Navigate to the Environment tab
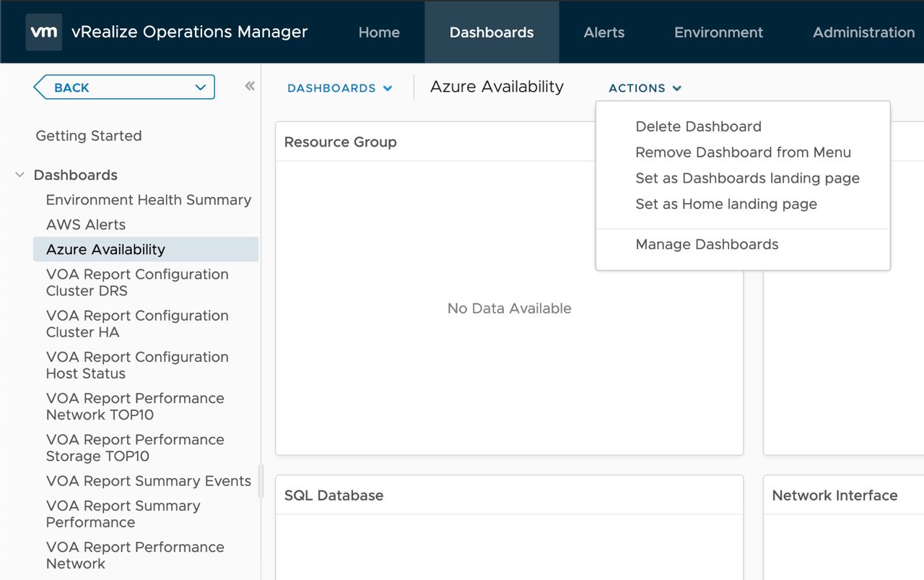The width and height of the screenshot is (924, 580). coord(718,32)
